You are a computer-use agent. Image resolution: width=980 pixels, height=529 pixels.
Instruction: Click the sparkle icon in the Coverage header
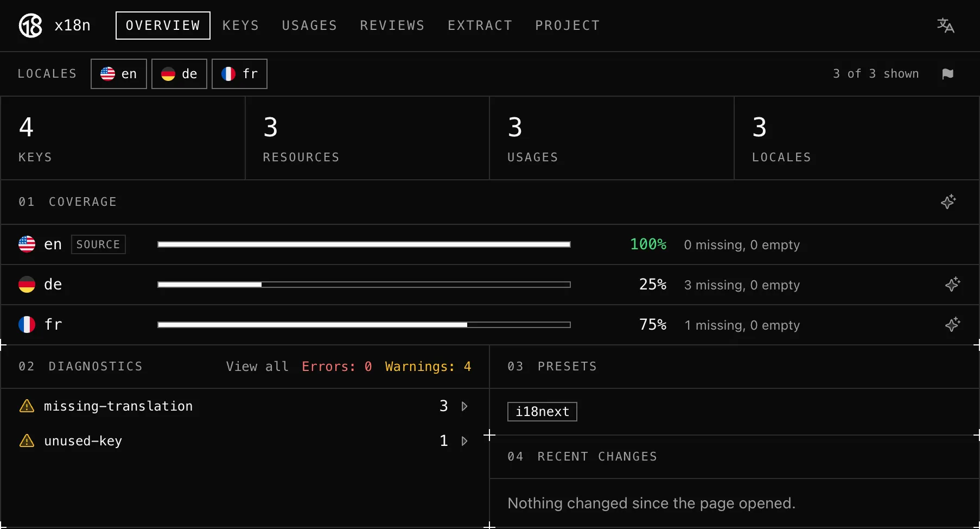point(948,201)
